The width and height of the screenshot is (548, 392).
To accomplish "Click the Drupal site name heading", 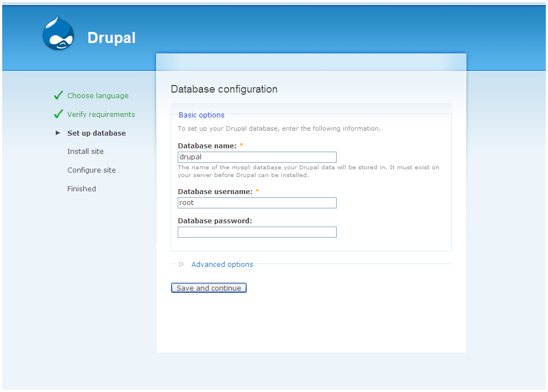I will (111, 37).
